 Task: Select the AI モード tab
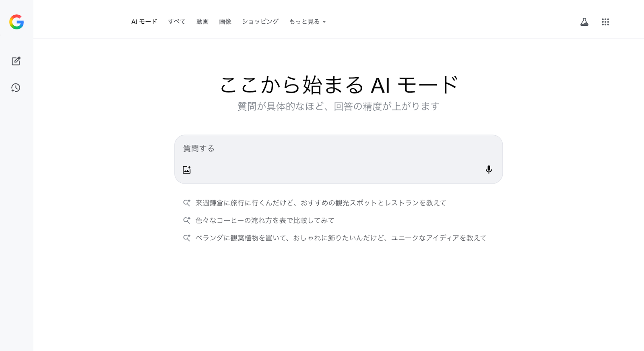144,22
